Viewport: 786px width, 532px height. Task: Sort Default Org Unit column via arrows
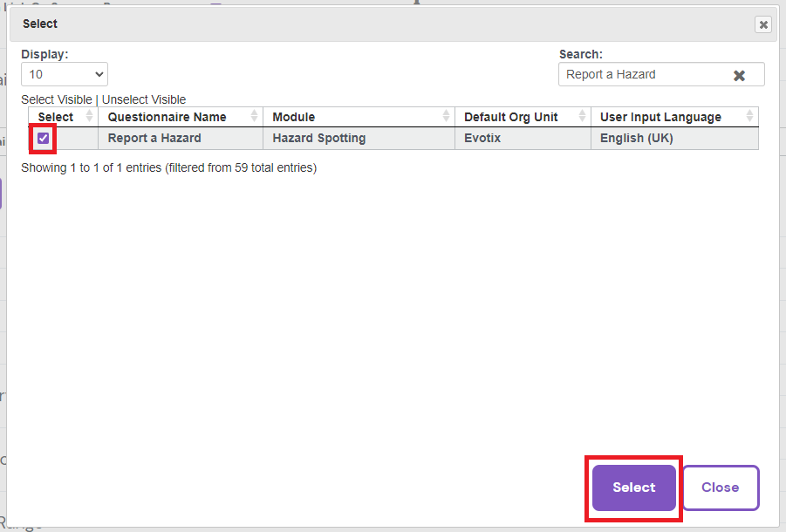(583, 117)
